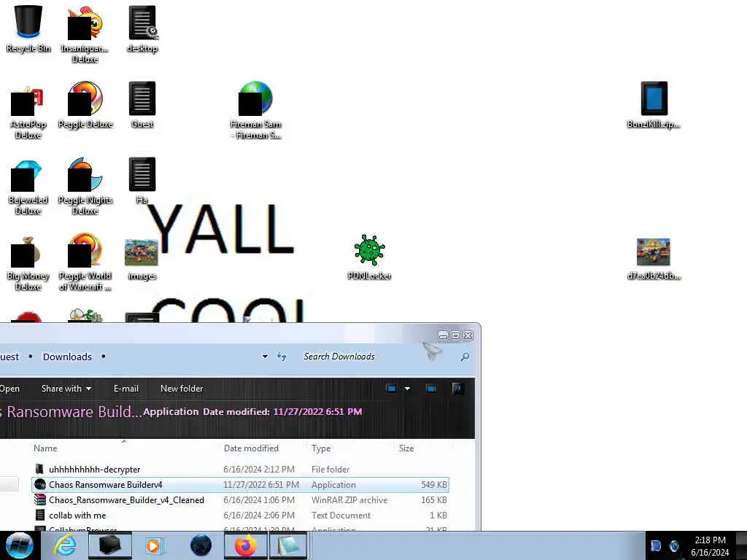Viewport: 747px width, 560px height.
Task: Expand the Share with menu
Action: 66,389
